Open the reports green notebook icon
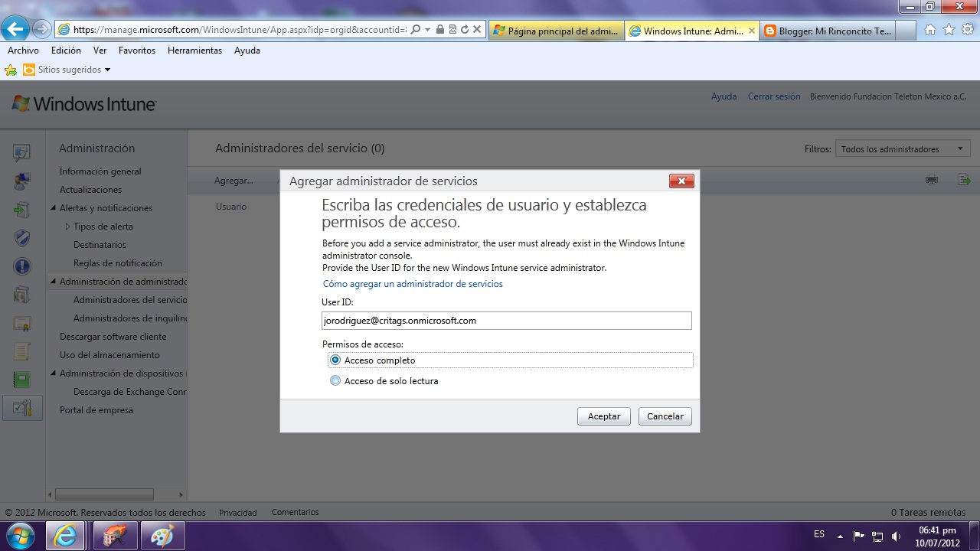Image resolution: width=980 pixels, height=551 pixels. pos(22,380)
